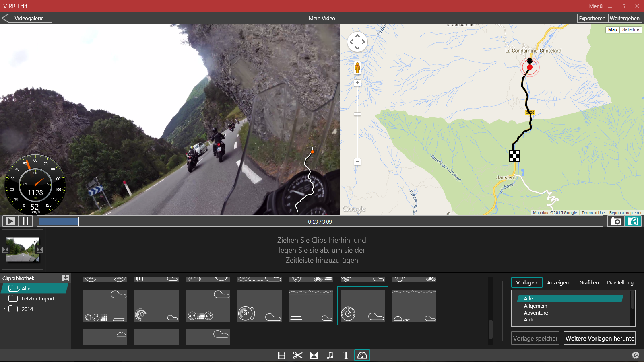Click Weitere Vorlagen herunterladen button
This screenshot has width=644, height=362.
pos(600,338)
